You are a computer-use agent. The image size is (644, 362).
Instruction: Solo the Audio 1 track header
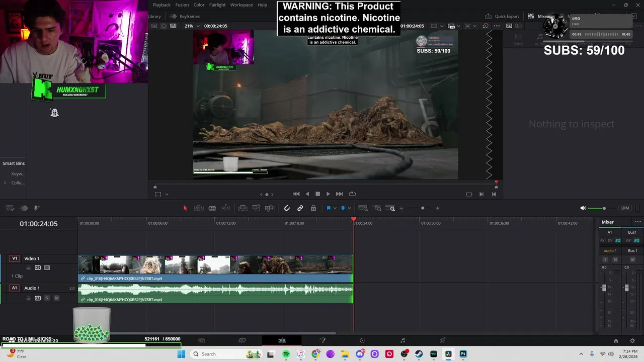47,298
